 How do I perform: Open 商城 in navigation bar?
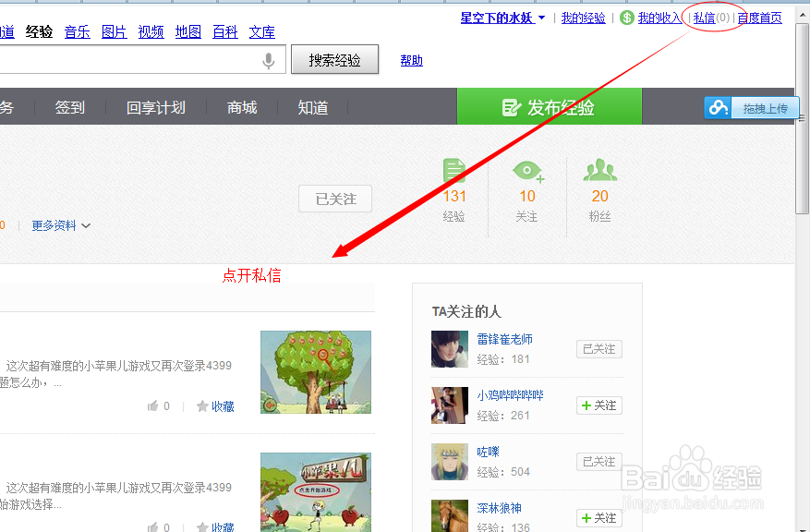[x=242, y=107]
